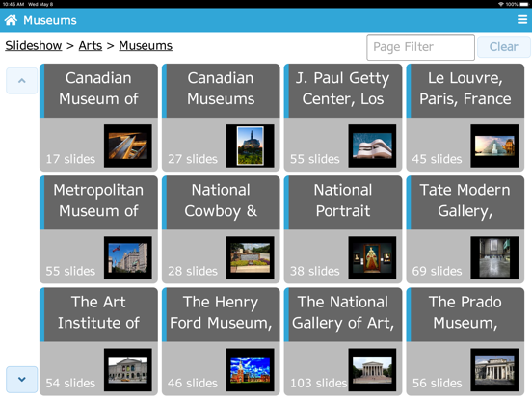
Task: Click the '56 slides' text
Action: pos(437,383)
